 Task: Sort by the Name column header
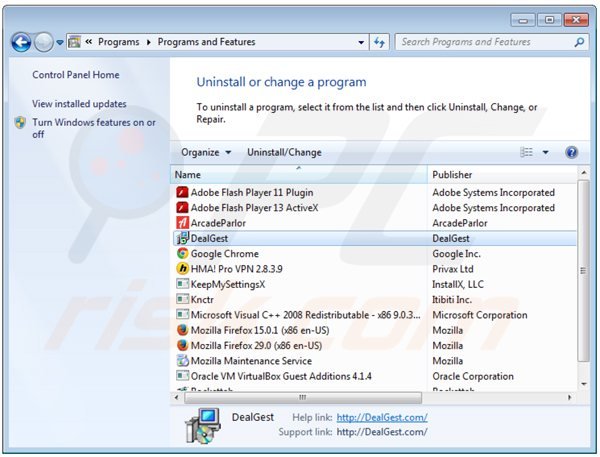[x=299, y=175]
